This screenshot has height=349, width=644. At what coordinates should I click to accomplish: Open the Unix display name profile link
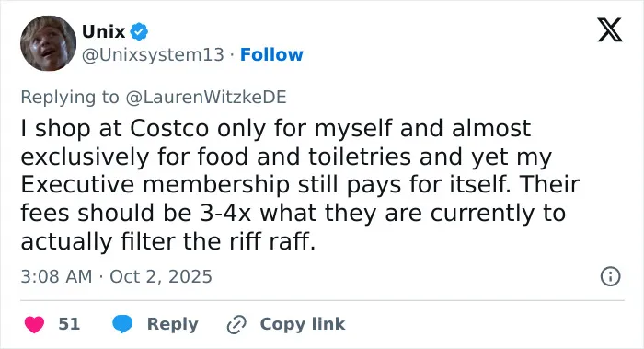click(103, 31)
